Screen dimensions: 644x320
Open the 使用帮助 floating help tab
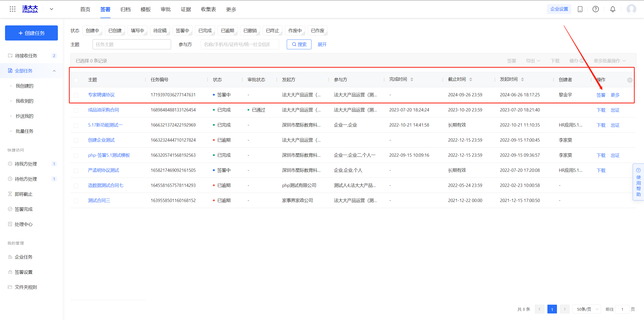point(638,182)
